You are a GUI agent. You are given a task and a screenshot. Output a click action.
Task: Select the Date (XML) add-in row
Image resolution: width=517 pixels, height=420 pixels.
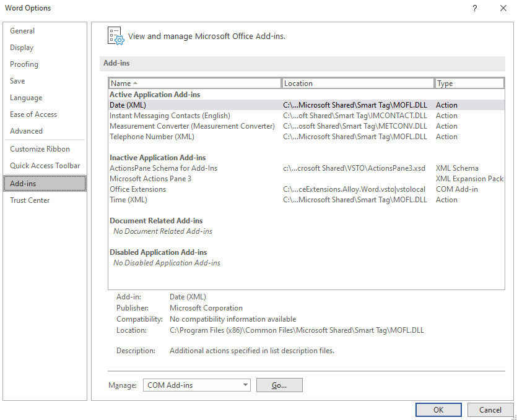click(x=306, y=105)
